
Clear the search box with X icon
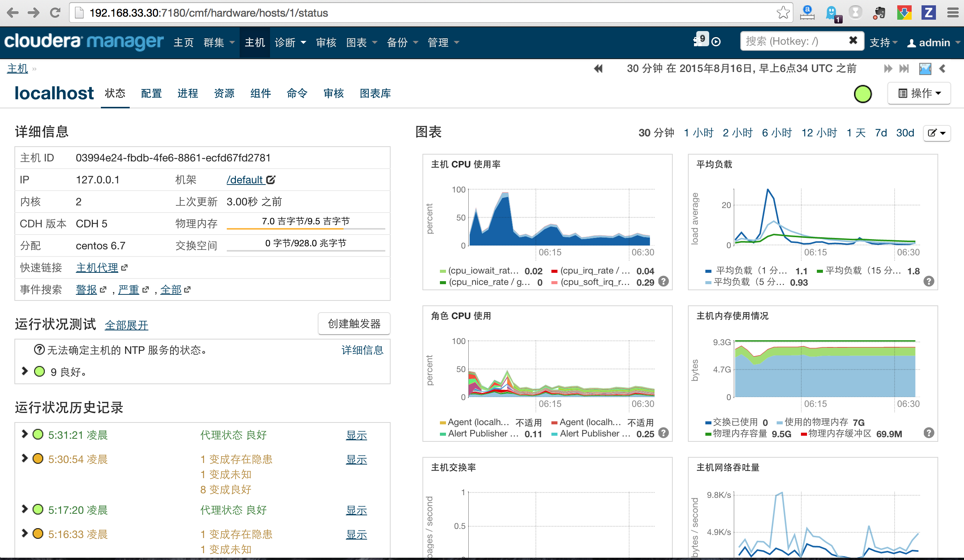(853, 41)
